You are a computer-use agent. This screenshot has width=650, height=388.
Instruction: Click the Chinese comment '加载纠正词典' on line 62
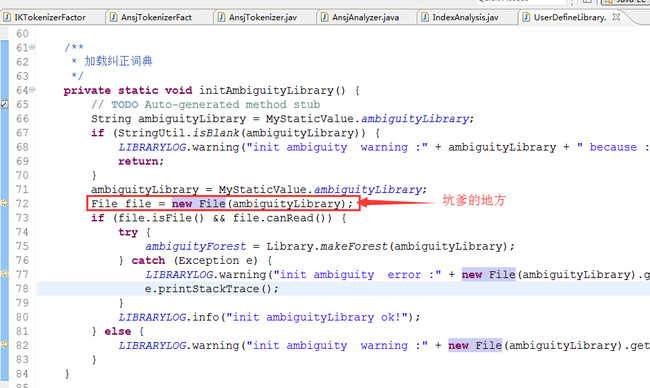pos(119,61)
